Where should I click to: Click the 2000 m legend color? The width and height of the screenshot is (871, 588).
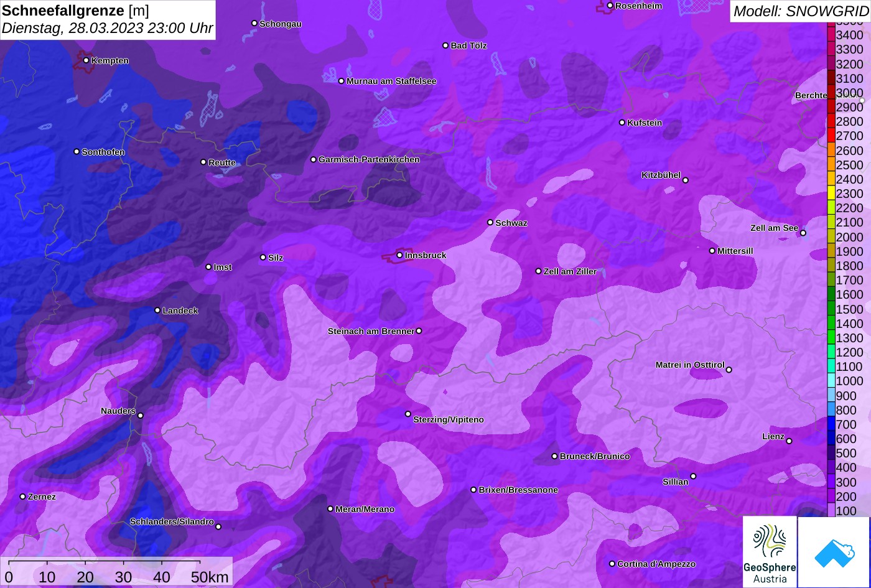pos(831,235)
